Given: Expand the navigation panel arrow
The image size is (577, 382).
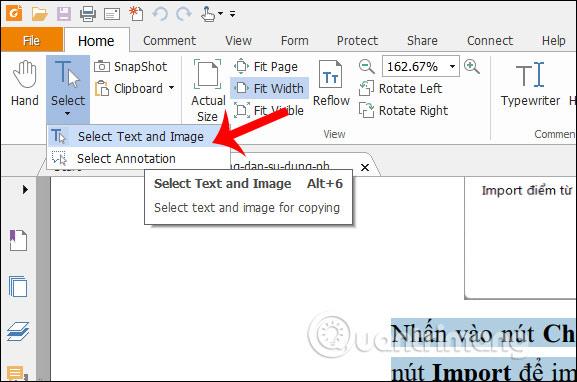Looking at the screenshot, I should pyautogui.click(x=25, y=190).
